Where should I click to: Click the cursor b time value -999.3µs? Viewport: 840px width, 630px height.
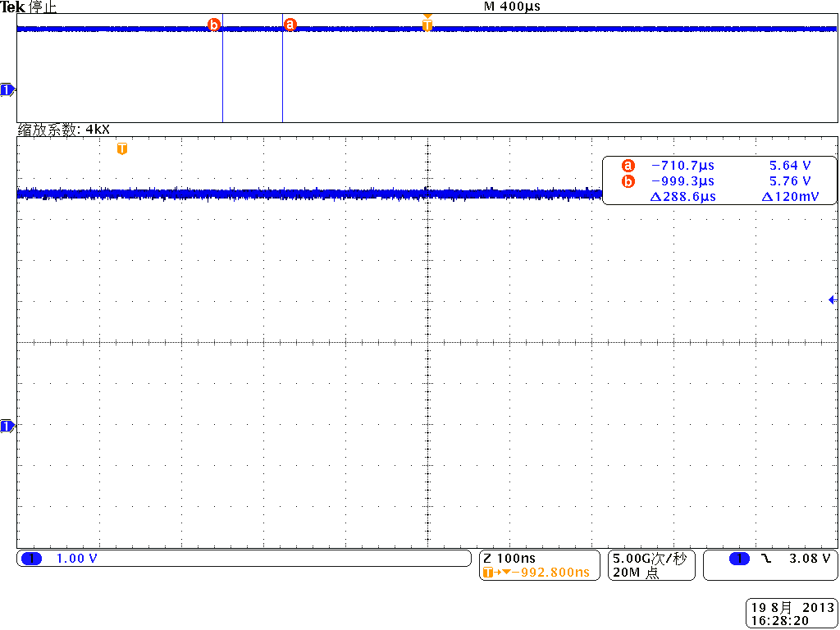[682, 181]
